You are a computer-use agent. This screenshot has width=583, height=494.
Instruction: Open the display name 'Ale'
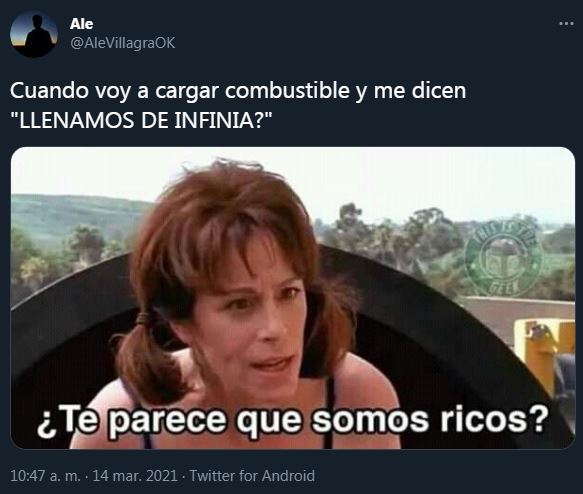81,24
